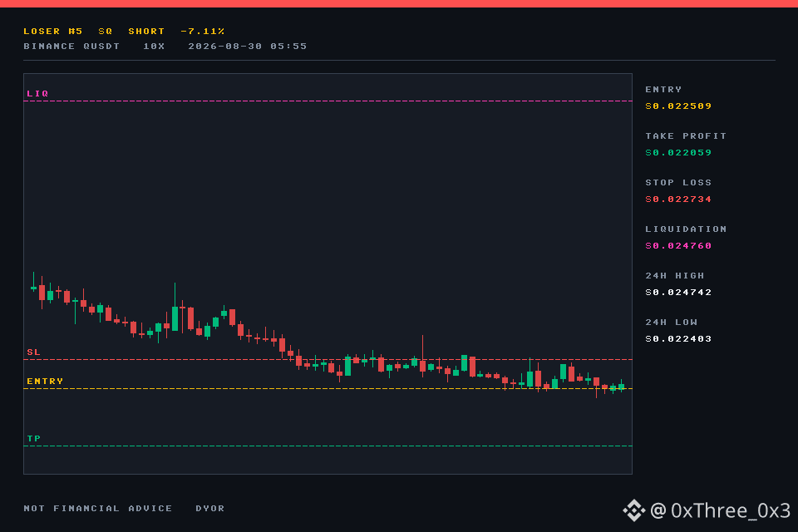Image resolution: width=798 pixels, height=532 pixels.
Task: Click the TAKE PROFIT heading
Action: (x=686, y=136)
